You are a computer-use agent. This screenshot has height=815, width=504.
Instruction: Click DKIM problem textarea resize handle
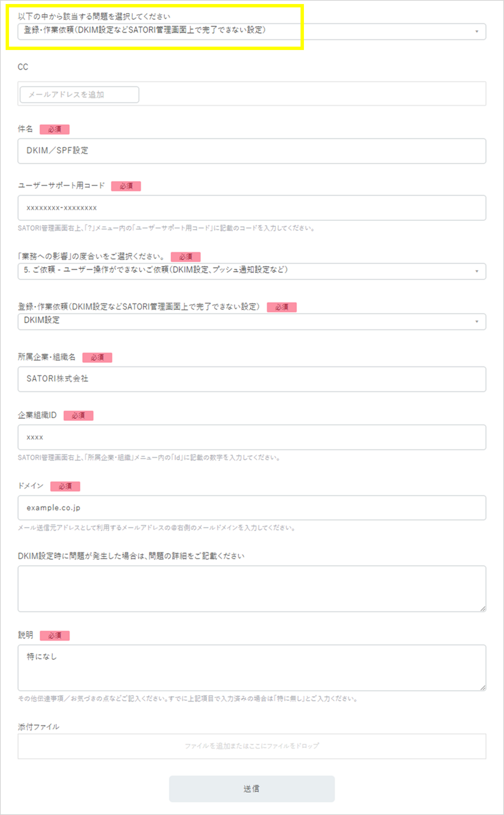(x=483, y=609)
